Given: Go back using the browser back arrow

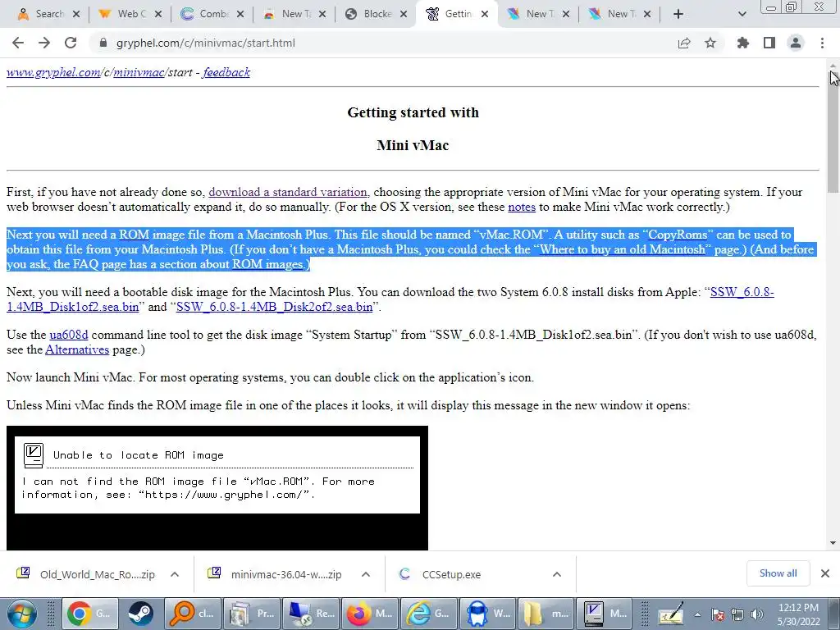Looking at the screenshot, I should pyautogui.click(x=18, y=43).
